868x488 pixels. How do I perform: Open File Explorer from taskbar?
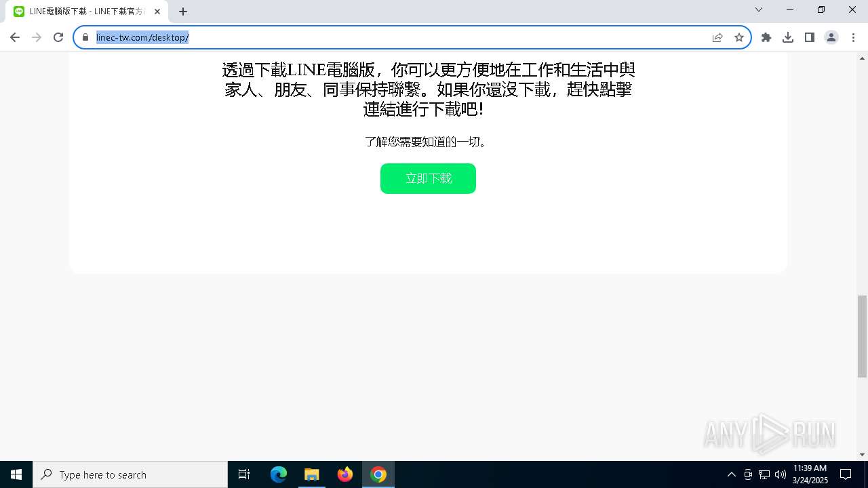tap(311, 474)
